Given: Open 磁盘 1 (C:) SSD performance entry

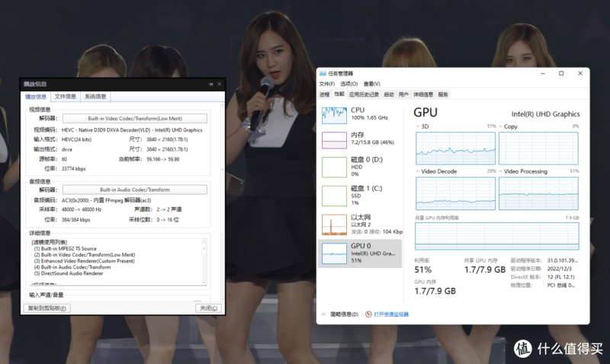Looking at the screenshot, I should (x=334, y=196).
